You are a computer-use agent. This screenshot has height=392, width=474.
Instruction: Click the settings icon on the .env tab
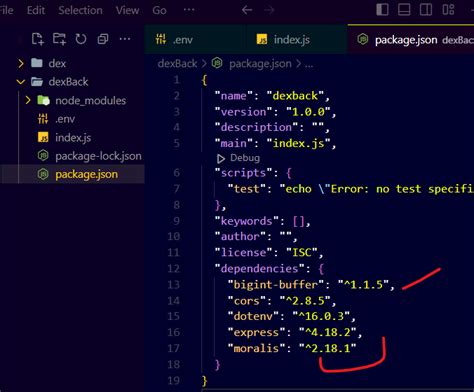(x=161, y=39)
